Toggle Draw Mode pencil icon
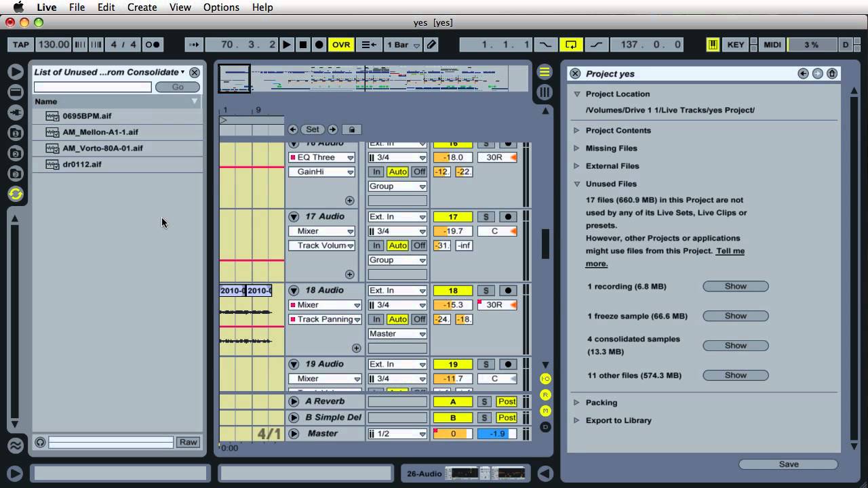 431,45
